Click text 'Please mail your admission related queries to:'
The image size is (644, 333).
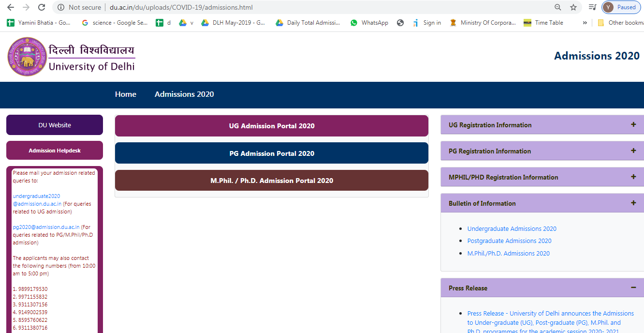[54, 177]
